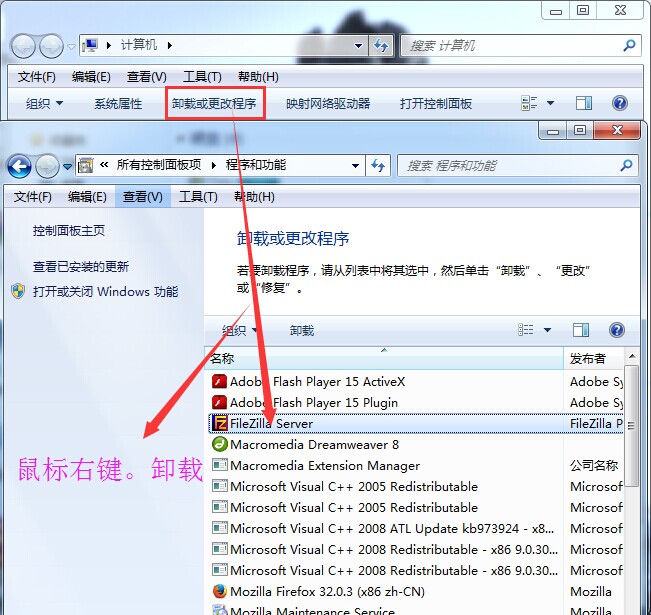Screen dimensions: 651x615
Task: Click Adobe Flash Player 15 ActiveX icon
Action: [219, 381]
